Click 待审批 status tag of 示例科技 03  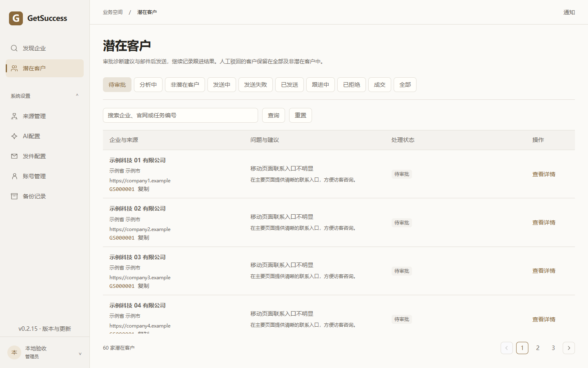pyautogui.click(x=402, y=271)
